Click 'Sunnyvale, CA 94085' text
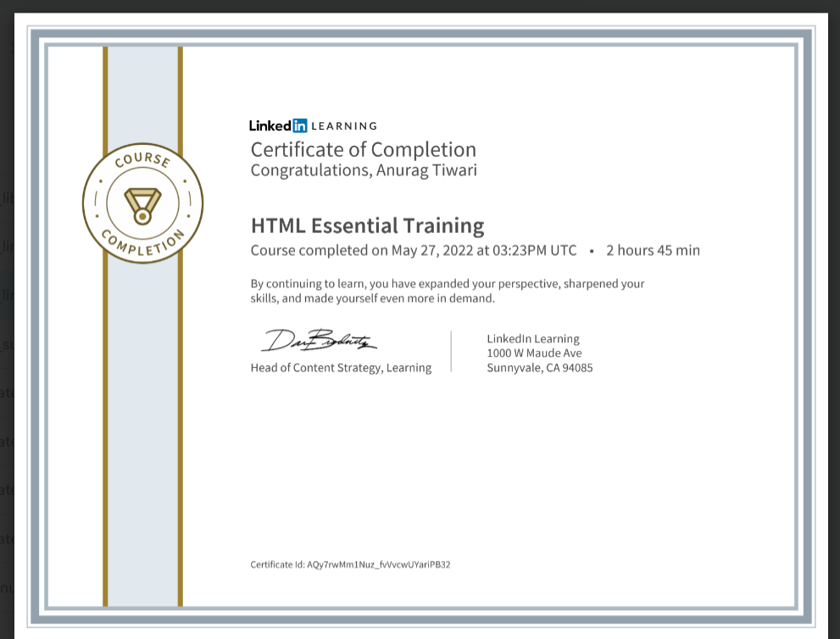The height and width of the screenshot is (639, 840). pyautogui.click(x=539, y=368)
